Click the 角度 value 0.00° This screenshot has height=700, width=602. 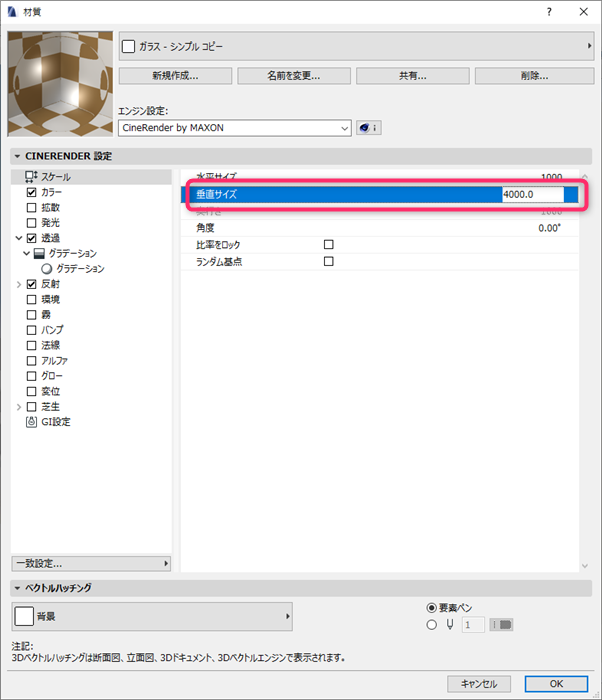[549, 228]
